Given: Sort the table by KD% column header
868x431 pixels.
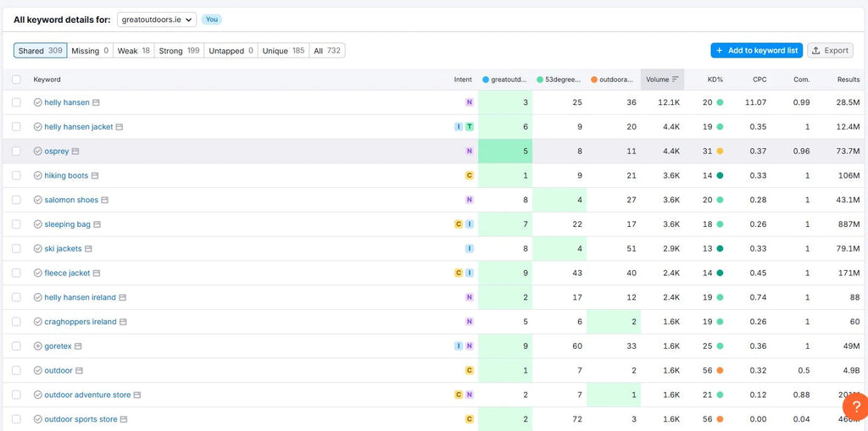Looking at the screenshot, I should point(715,80).
